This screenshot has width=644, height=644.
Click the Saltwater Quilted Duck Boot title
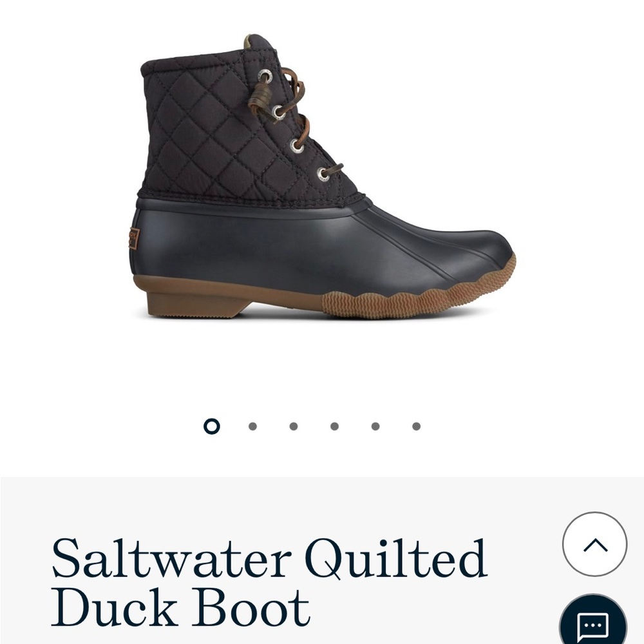[269, 582]
